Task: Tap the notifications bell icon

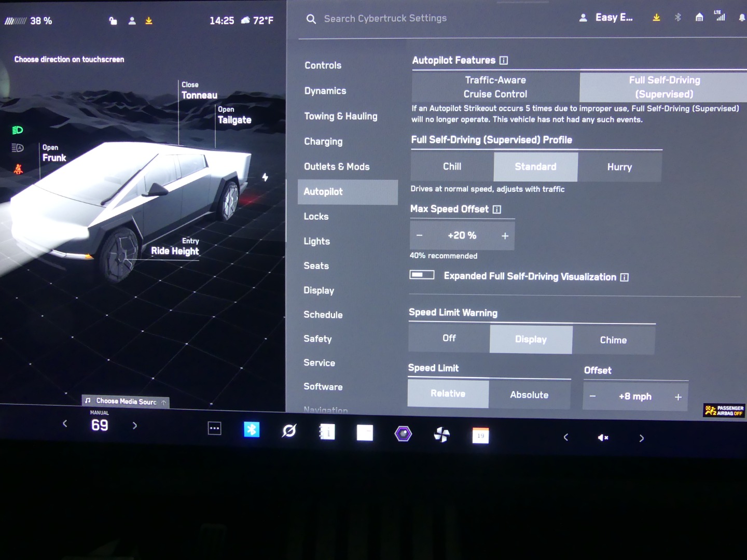Action: point(742,18)
